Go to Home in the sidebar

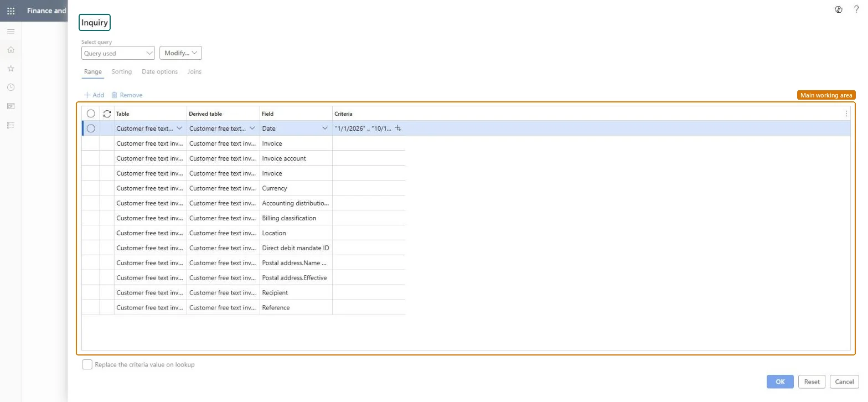[11, 50]
